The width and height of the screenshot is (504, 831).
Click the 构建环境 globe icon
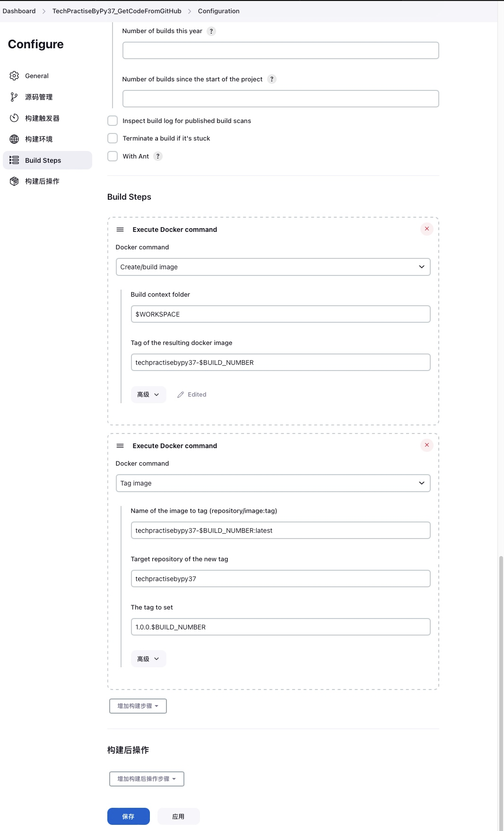[x=14, y=139]
